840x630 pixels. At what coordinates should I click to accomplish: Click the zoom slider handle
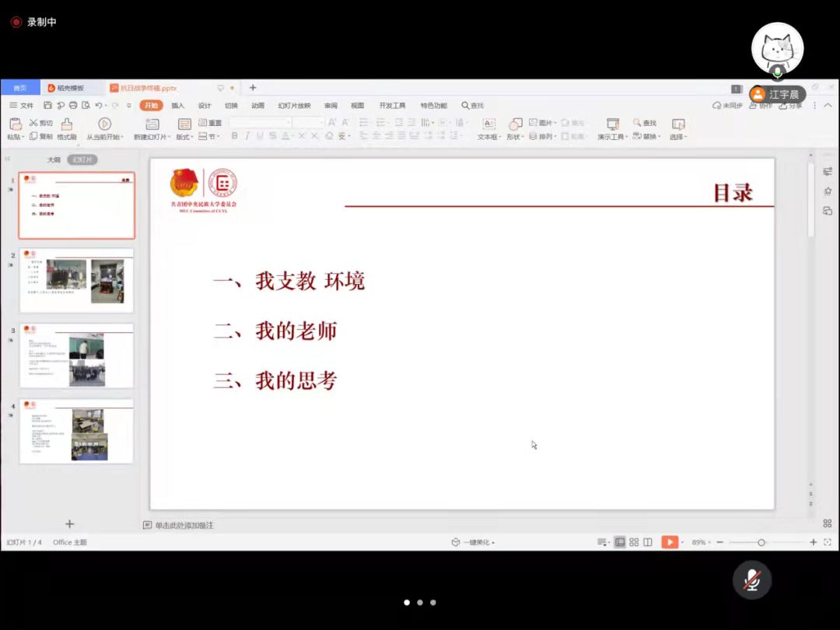tap(761, 542)
